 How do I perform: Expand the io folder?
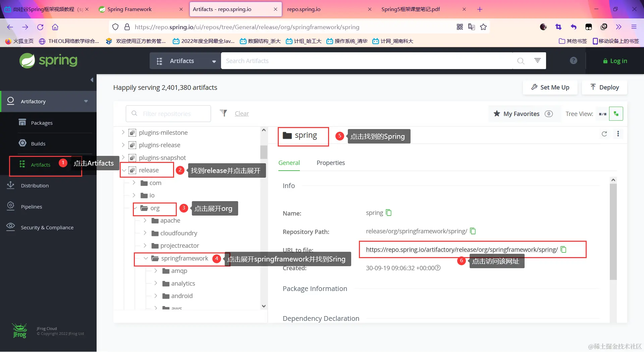coord(134,195)
